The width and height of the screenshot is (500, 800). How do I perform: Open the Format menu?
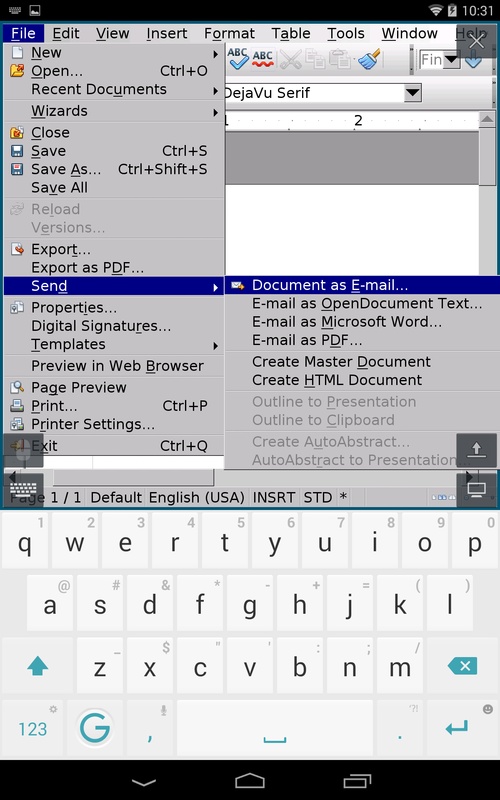[x=229, y=34]
